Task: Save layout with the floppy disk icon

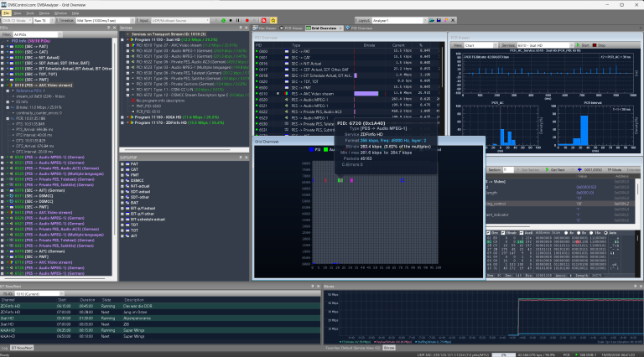Action: [x=439, y=20]
